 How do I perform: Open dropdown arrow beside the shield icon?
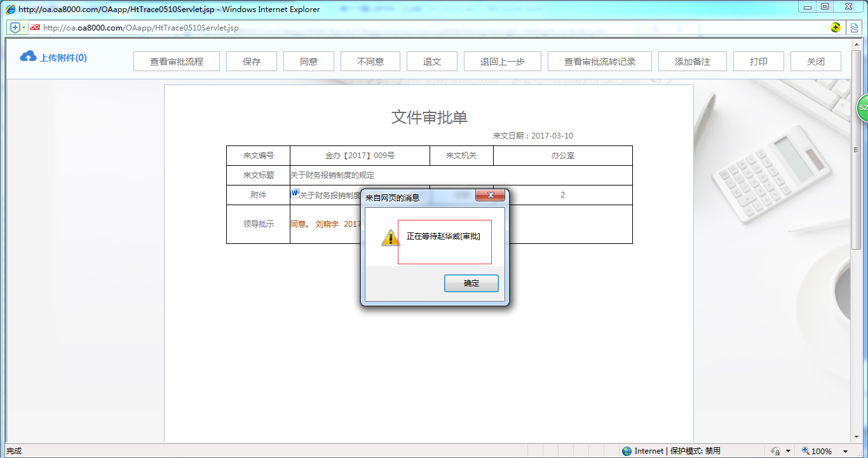(24, 27)
